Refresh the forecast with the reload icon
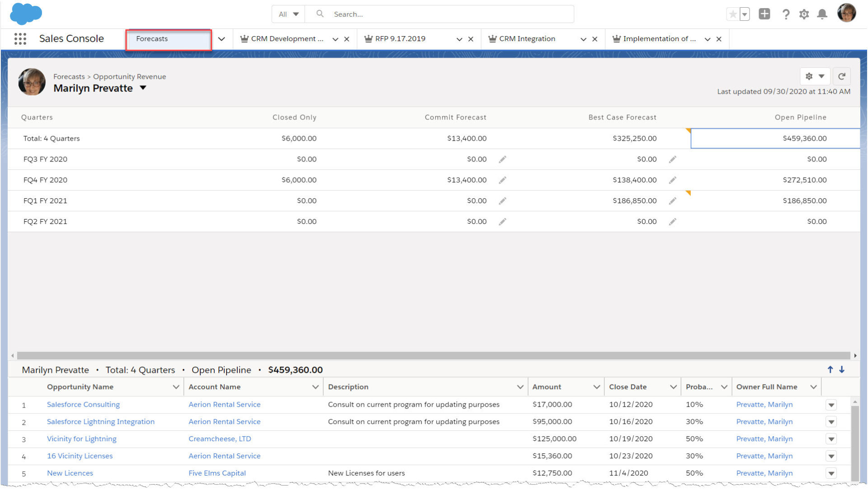868x490 pixels. click(841, 76)
